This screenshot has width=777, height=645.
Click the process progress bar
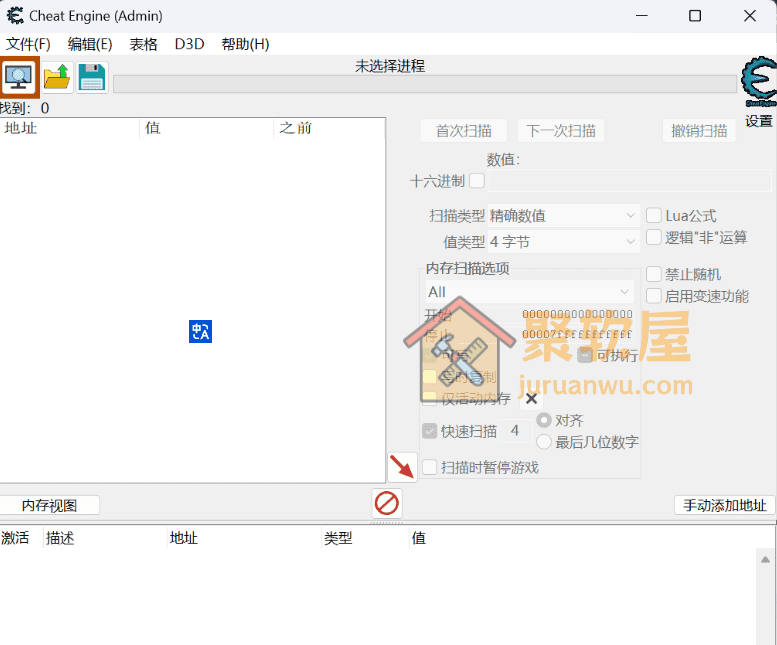click(x=425, y=84)
